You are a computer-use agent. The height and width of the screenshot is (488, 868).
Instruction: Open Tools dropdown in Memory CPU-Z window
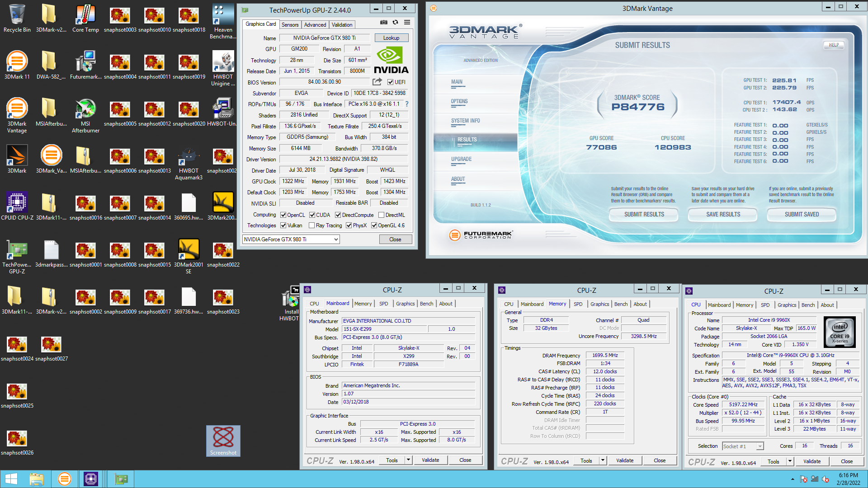pos(603,460)
